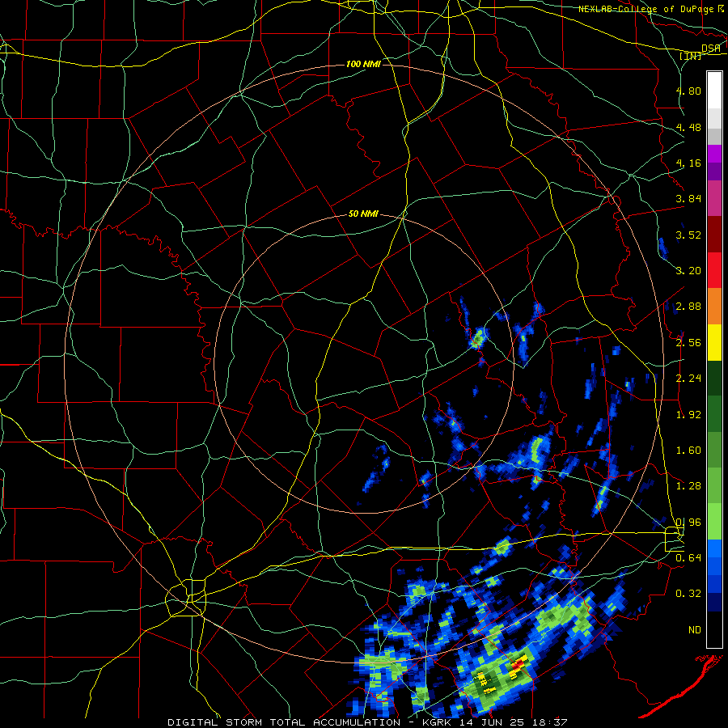
Task: Click the 4.16 legend value
Action: (688, 163)
